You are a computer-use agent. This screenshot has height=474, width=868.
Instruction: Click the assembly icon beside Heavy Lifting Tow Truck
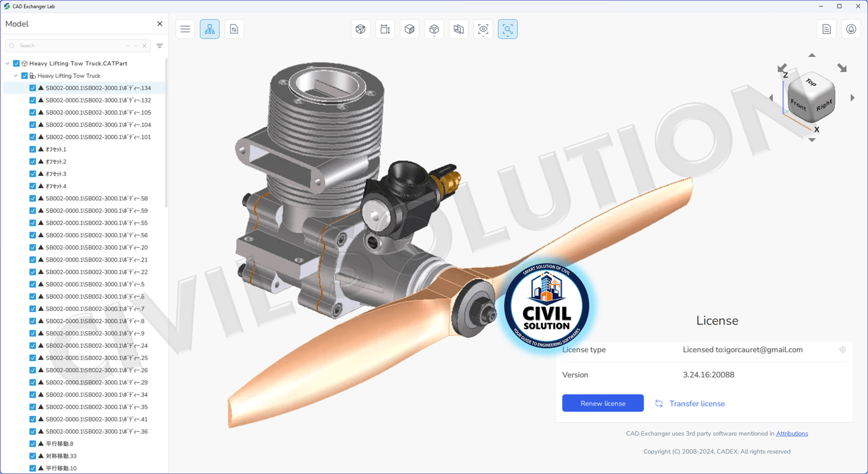pos(32,76)
